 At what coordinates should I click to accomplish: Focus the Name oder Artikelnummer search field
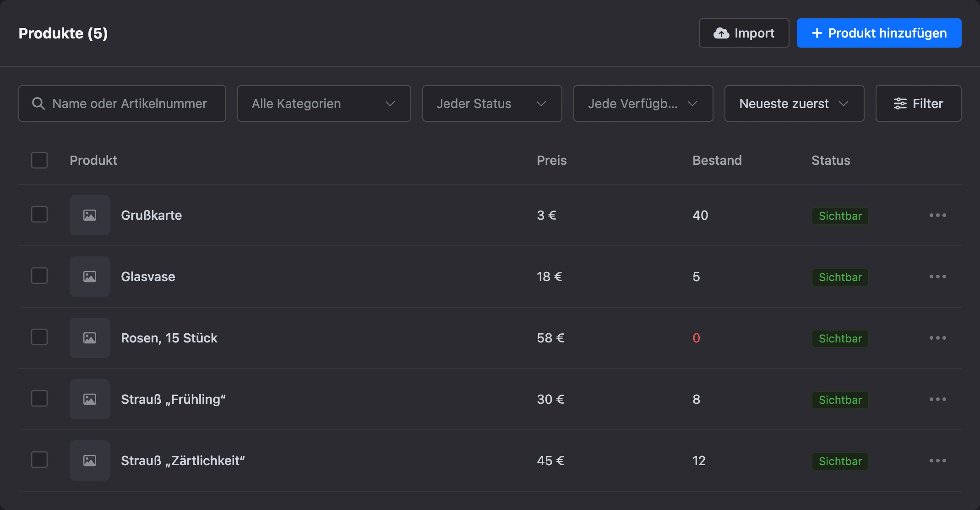[122, 103]
